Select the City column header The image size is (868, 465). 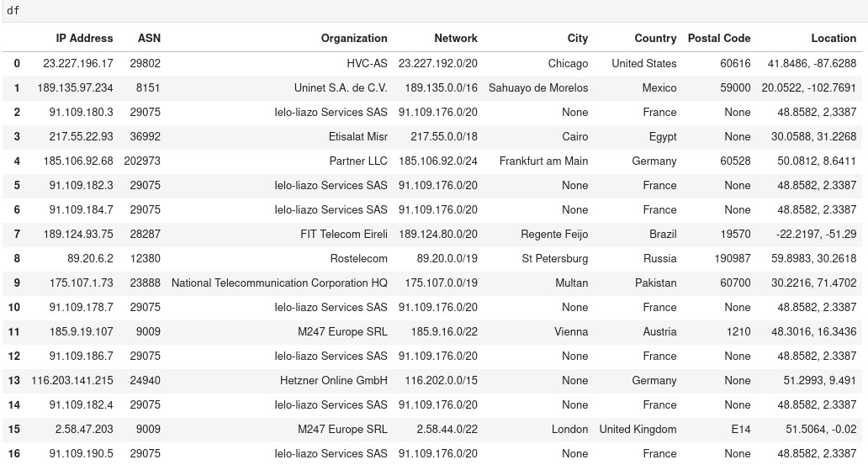pyautogui.click(x=577, y=38)
